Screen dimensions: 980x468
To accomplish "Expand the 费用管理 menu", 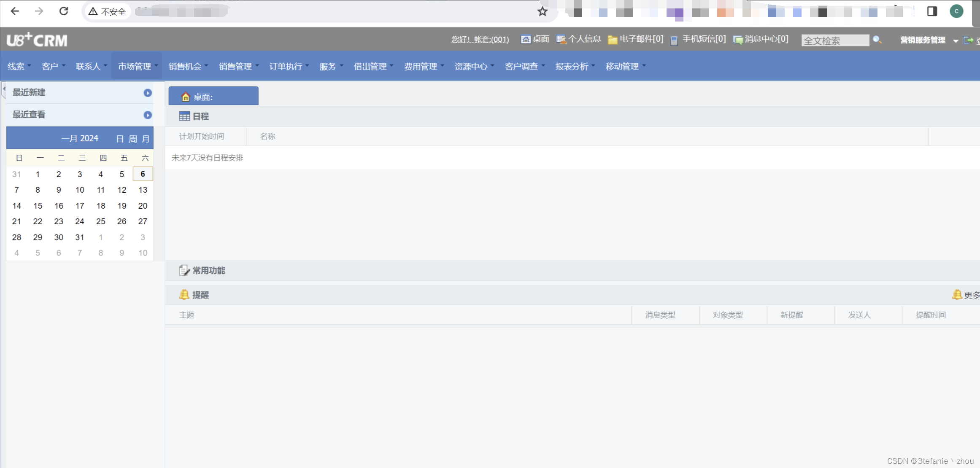I will [x=424, y=66].
